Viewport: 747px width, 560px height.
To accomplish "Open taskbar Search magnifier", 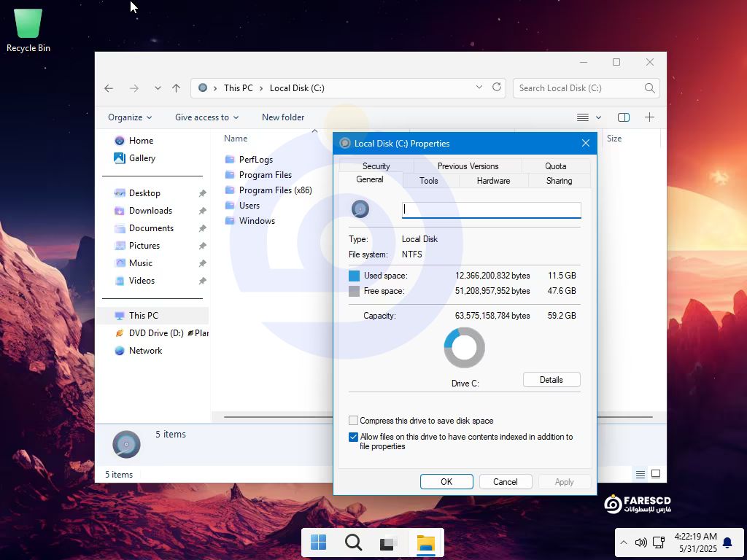I will [353, 542].
